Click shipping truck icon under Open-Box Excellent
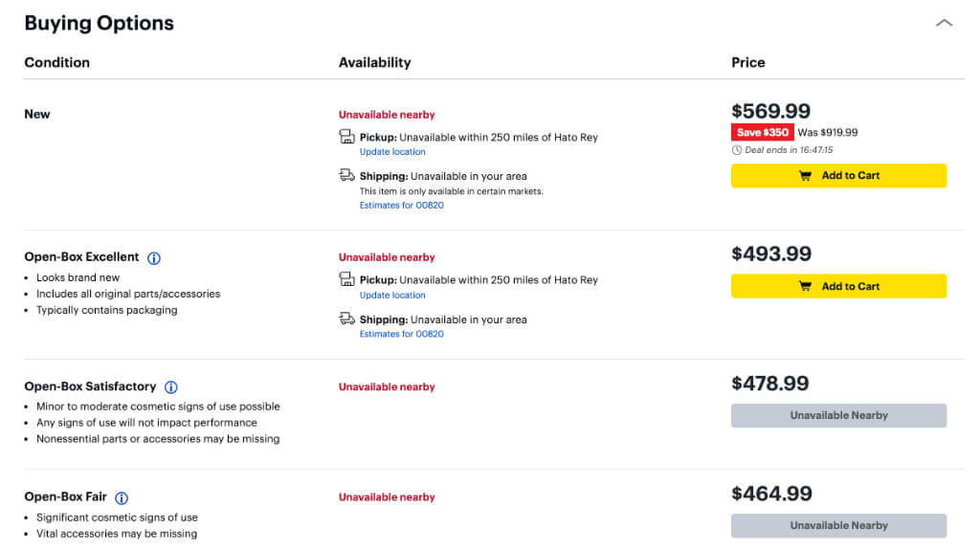This screenshot has height=551, width=980. pyautogui.click(x=347, y=319)
